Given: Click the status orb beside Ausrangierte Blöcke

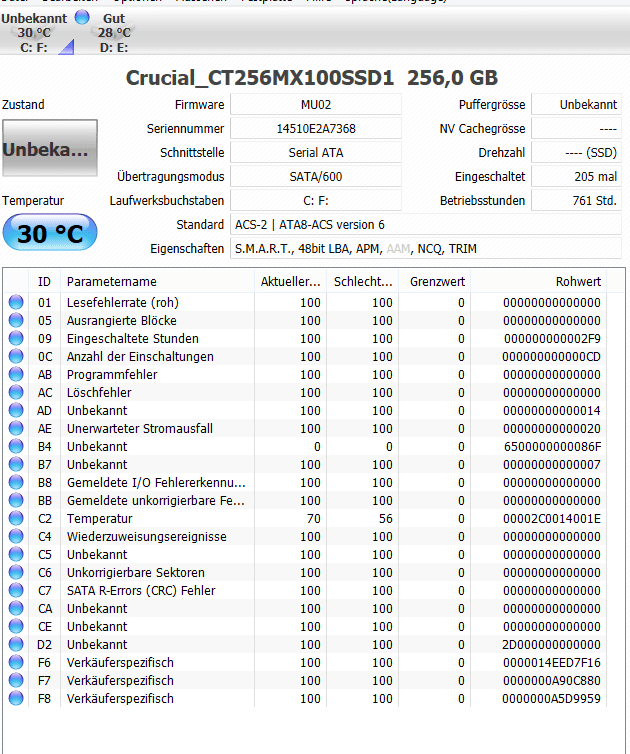Looking at the screenshot, I should pos(16,320).
